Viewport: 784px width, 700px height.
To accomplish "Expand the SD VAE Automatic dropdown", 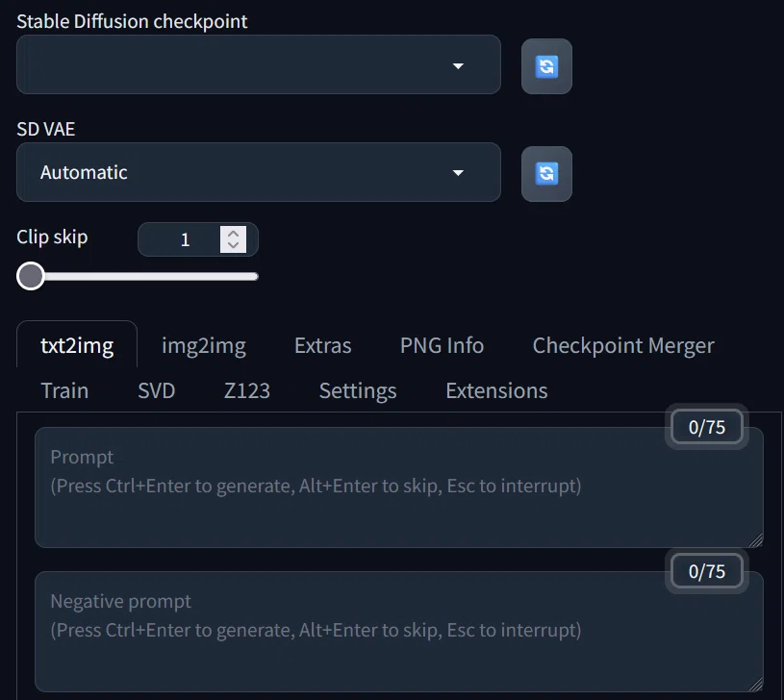I will [x=259, y=172].
